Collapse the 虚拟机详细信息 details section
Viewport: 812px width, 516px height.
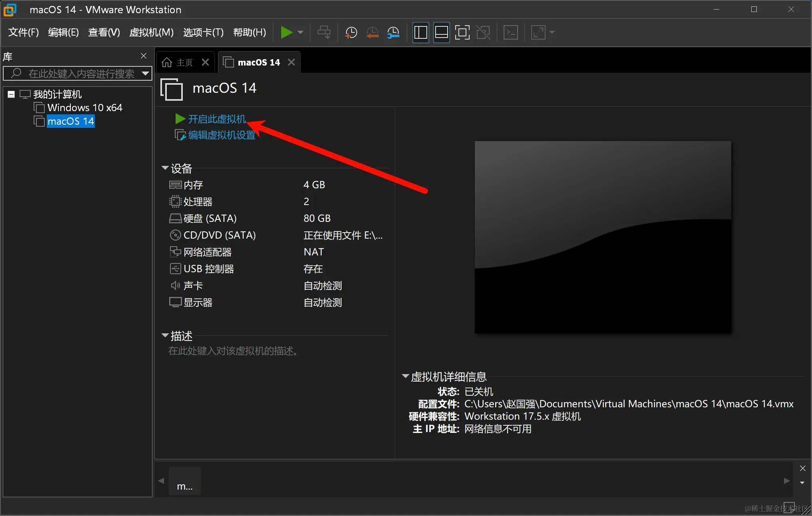pos(405,376)
